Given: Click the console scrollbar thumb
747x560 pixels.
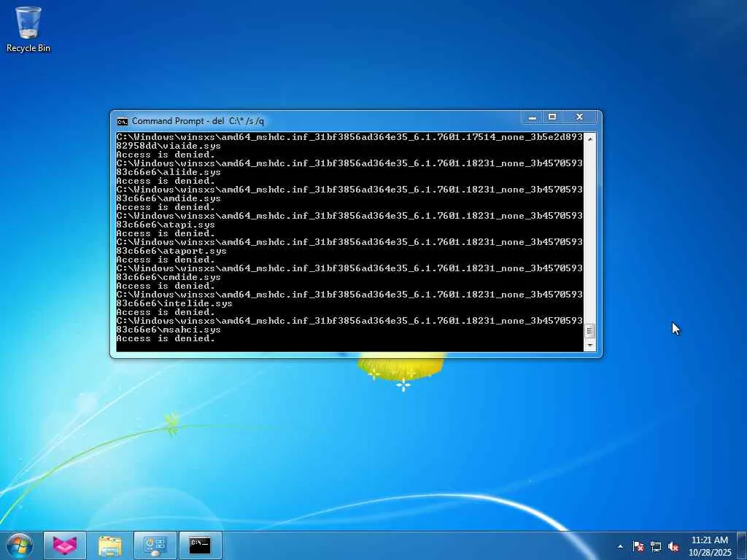Looking at the screenshot, I should [x=589, y=330].
